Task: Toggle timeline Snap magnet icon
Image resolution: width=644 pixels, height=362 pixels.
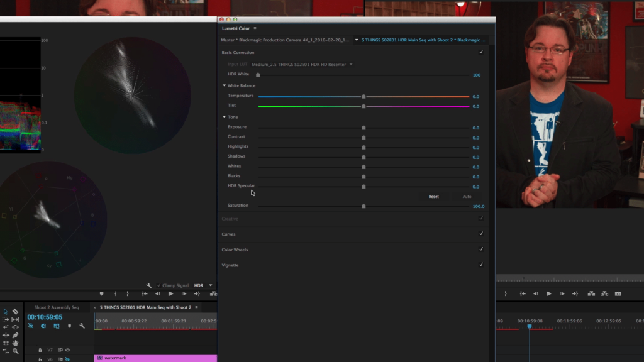Action: coord(43,326)
